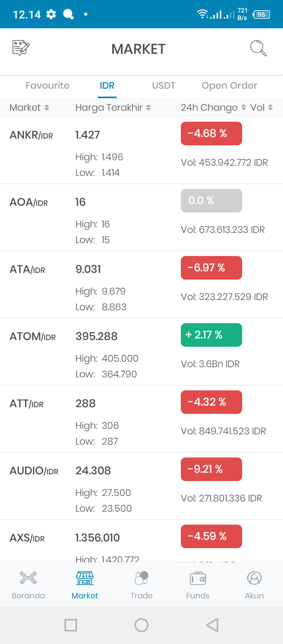The height and width of the screenshot is (644, 283).
Task: Sort by Market column arrows
Action: click(x=47, y=108)
